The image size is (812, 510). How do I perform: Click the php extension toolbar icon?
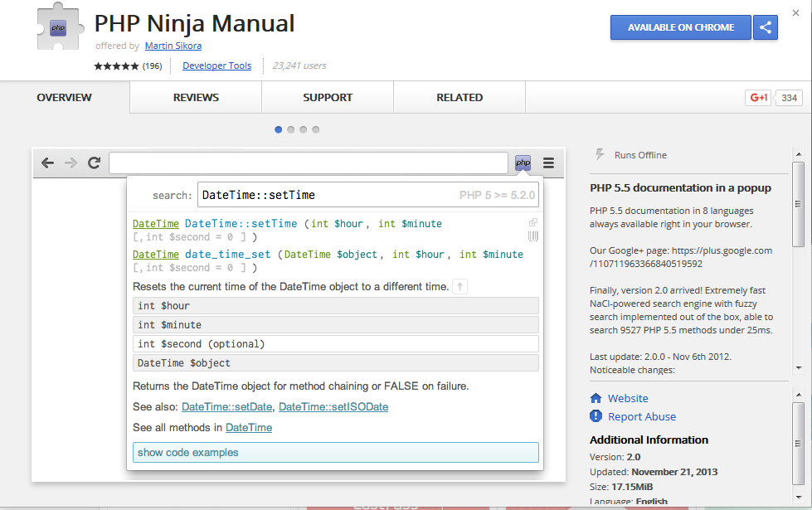[523, 163]
